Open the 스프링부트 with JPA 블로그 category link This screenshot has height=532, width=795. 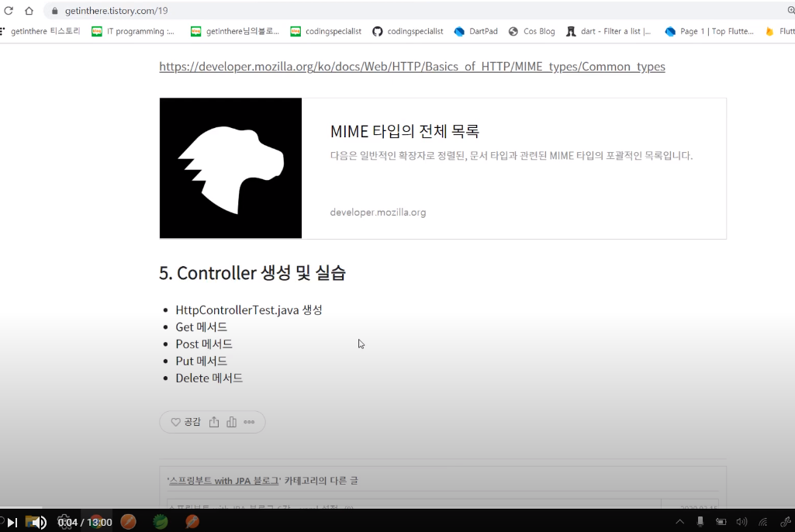(x=223, y=481)
